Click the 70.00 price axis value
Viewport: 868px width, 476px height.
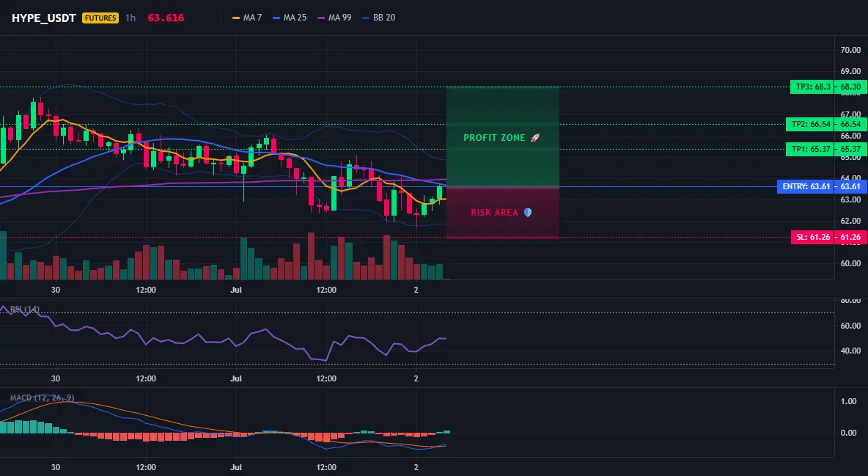pos(850,50)
